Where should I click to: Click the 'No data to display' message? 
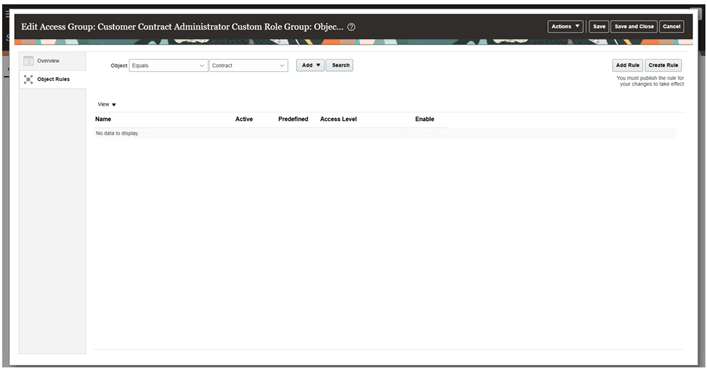coord(117,134)
